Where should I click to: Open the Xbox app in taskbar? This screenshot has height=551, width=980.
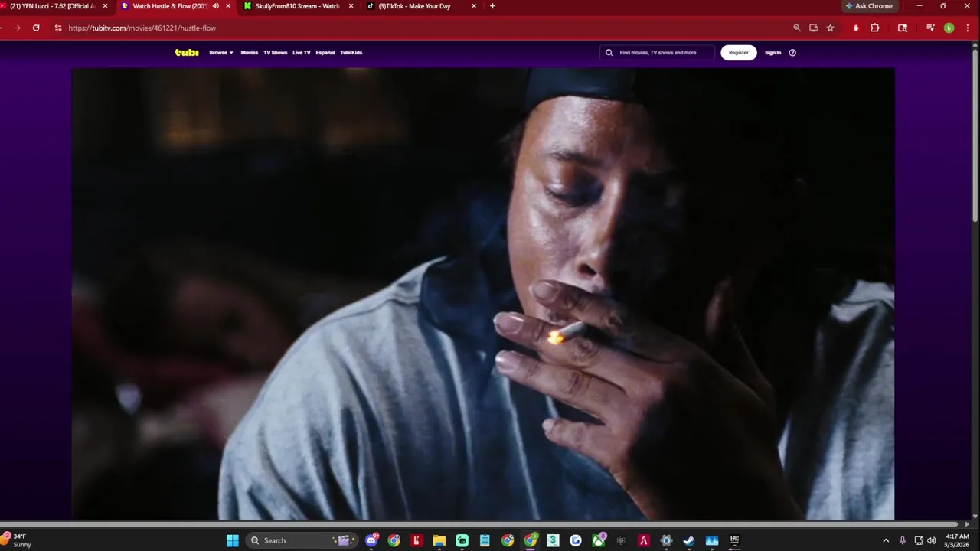pyautogui.click(x=598, y=540)
